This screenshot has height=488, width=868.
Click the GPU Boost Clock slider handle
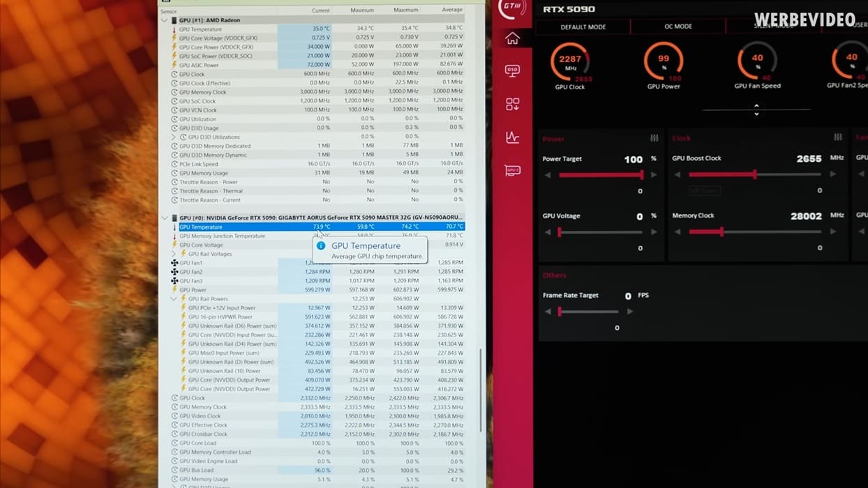click(755, 174)
